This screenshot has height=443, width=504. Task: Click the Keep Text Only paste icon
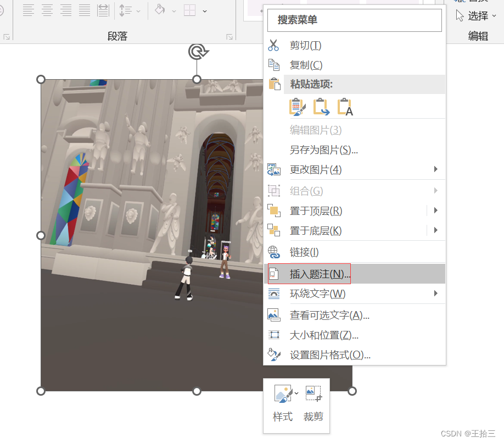pos(345,107)
